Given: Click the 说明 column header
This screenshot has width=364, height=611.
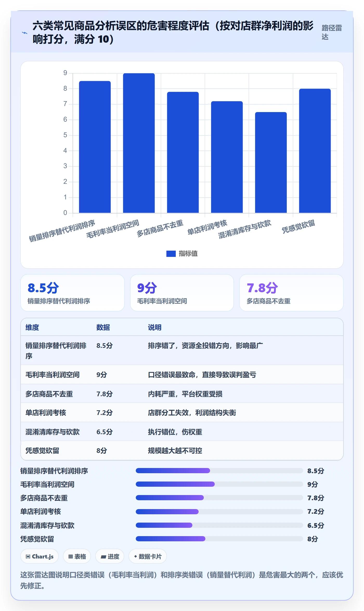Looking at the screenshot, I should click(155, 327).
